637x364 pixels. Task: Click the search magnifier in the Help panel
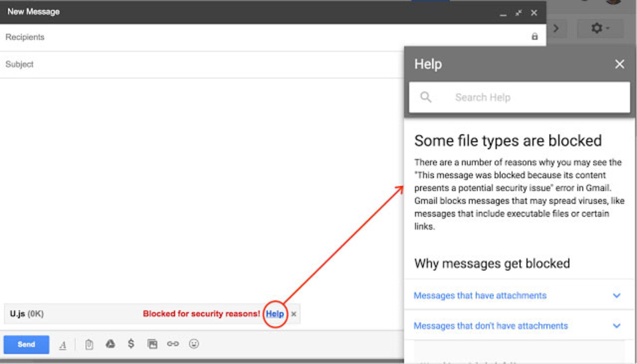[x=426, y=97]
